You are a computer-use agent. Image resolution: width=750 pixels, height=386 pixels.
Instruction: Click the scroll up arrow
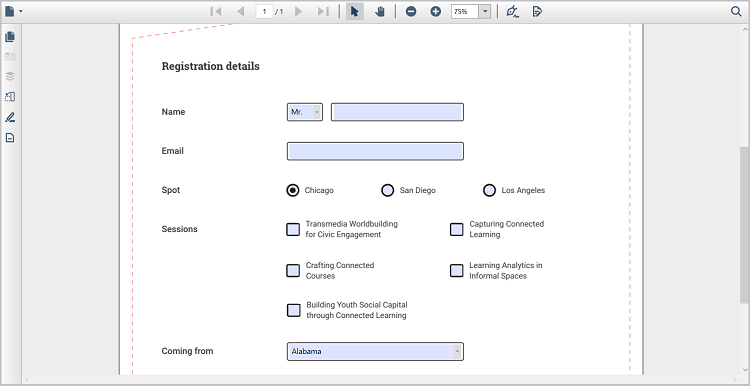point(744,28)
